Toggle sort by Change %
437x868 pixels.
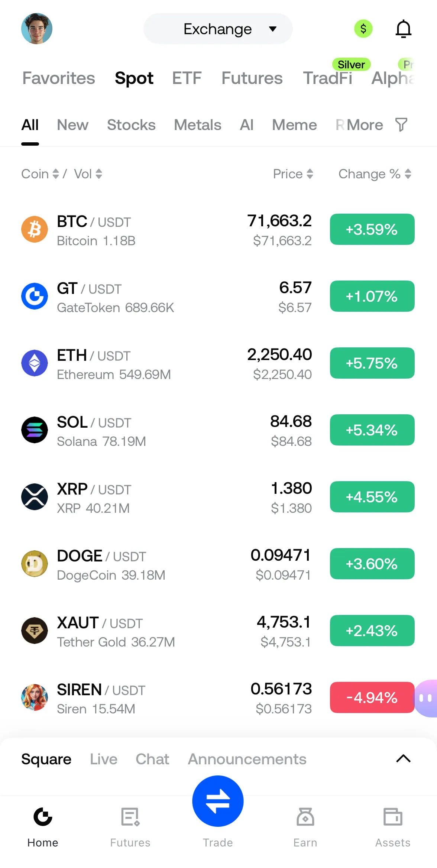pos(375,174)
